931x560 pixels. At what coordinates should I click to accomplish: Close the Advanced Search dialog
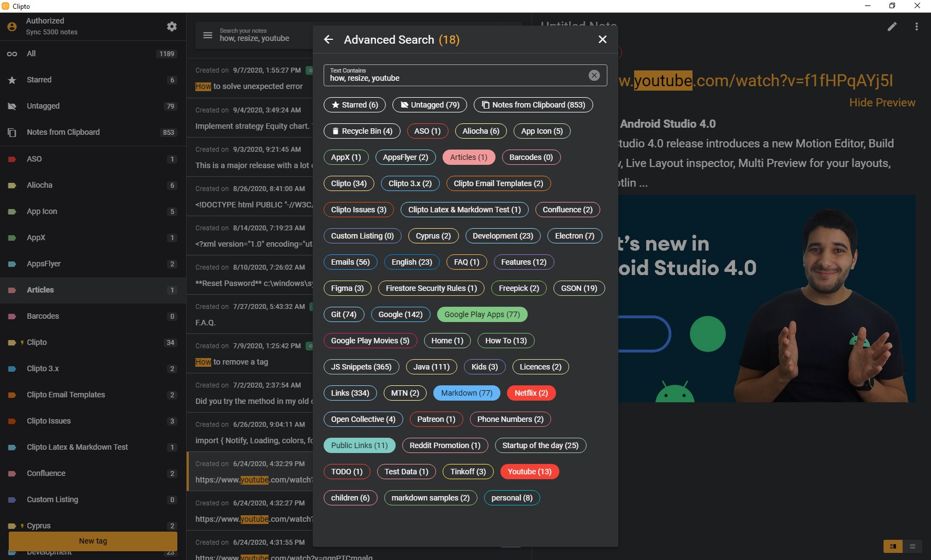pyautogui.click(x=602, y=39)
